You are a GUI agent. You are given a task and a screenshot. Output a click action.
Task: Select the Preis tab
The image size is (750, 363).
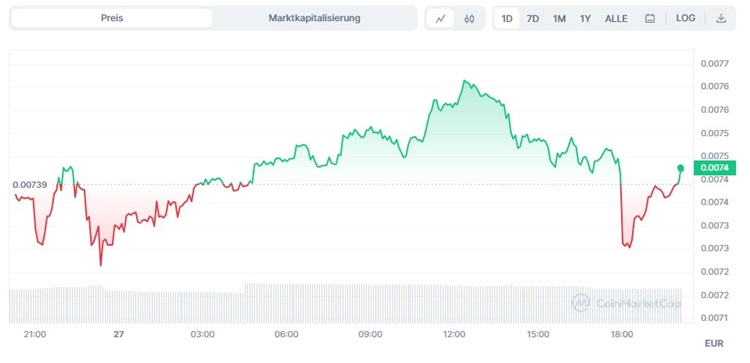coord(111,18)
